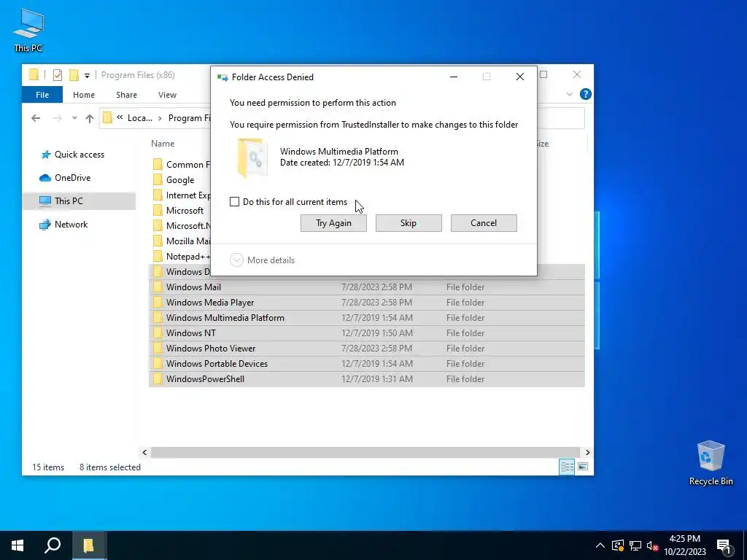This screenshot has height=560, width=747.
Task: Expand the ribbon with chevron
Action: 570,94
